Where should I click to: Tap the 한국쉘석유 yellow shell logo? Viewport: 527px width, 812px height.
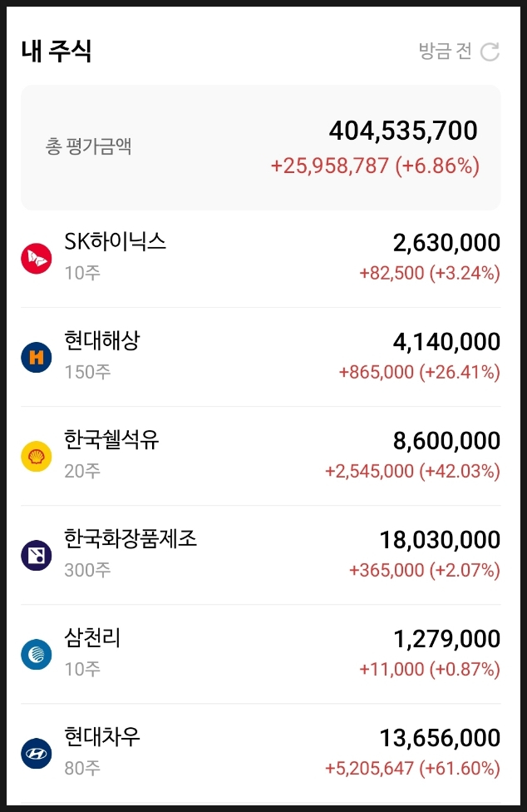[37, 456]
